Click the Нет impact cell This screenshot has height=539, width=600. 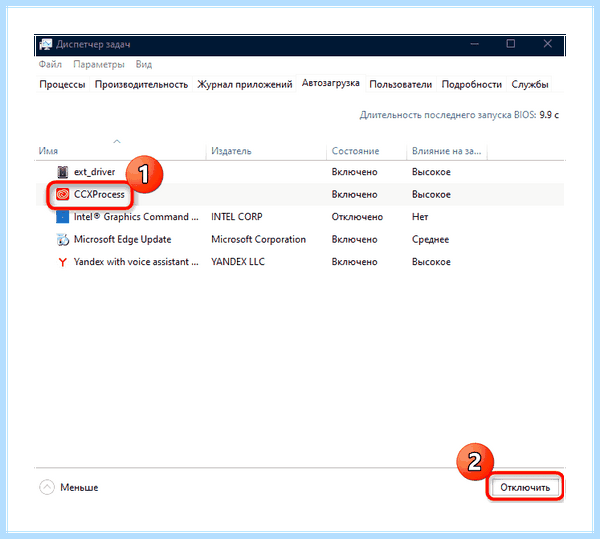[420, 217]
